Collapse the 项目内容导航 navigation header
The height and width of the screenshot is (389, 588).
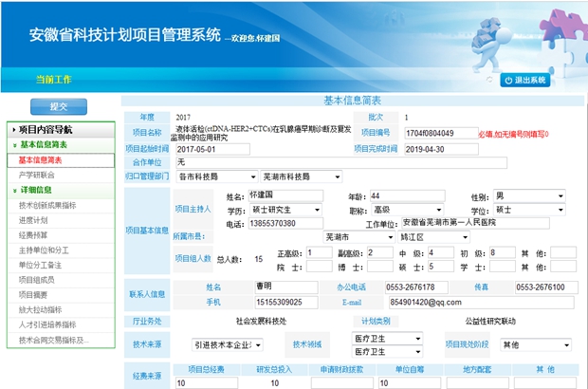tap(61, 130)
